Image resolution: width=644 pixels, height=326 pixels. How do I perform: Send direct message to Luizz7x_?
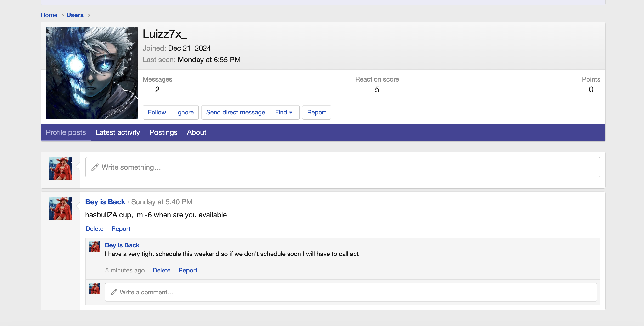pos(235,112)
